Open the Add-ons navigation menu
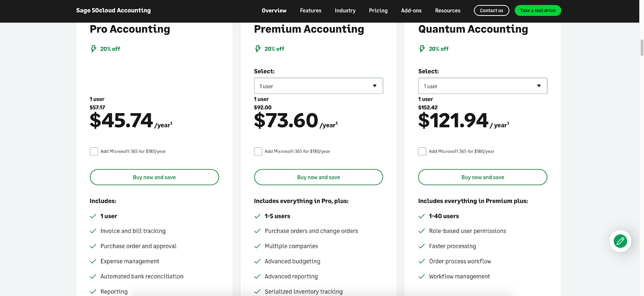Image resolution: width=644 pixels, height=296 pixels. [411, 10]
